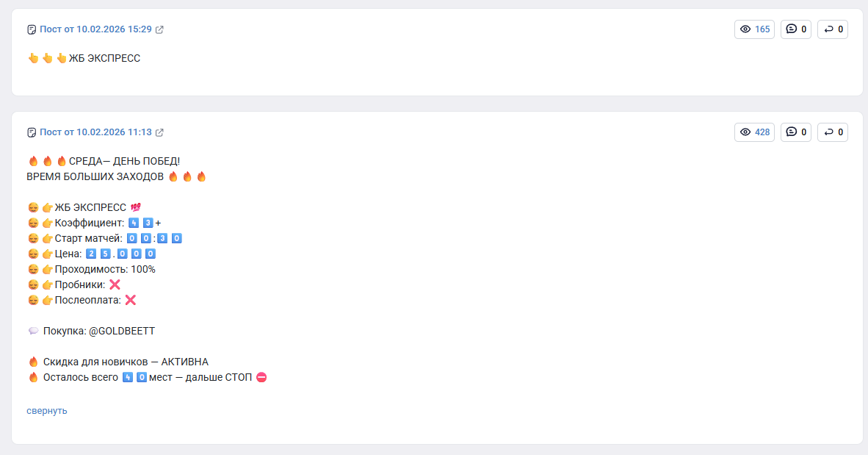This screenshot has width=868, height=455.
Task: Click the note icon beside the 15:29 post
Action: (32, 29)
